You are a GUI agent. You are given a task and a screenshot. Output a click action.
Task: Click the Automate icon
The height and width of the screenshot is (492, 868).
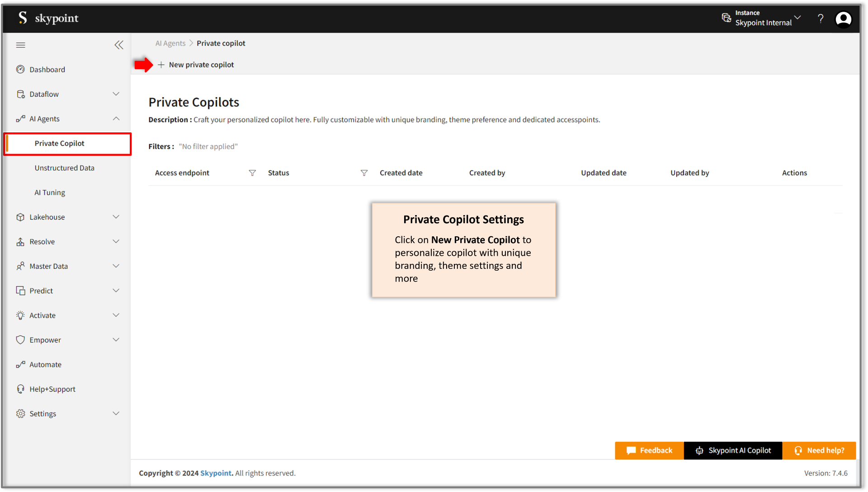point(20,365)
